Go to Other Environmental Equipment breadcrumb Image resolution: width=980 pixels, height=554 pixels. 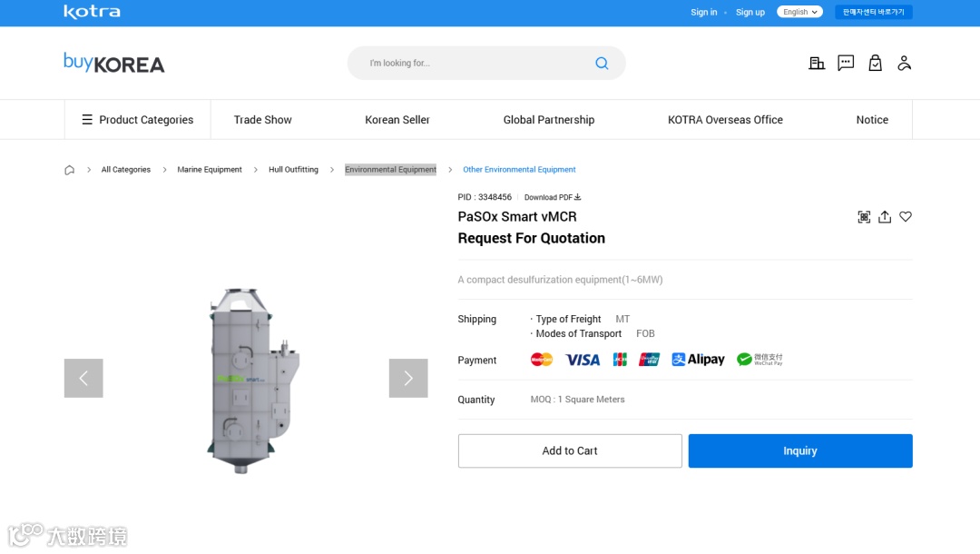[x=519, y=170]
